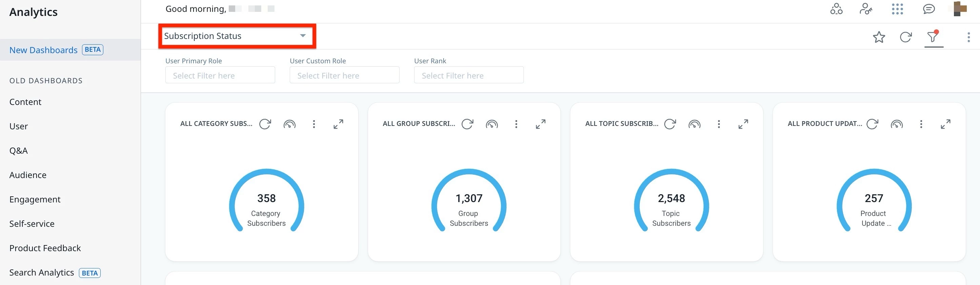This screenshot has height=285, width=980.
Task: Expand the All Topic Subscribers widget to fullscreen
Action: 743,124
